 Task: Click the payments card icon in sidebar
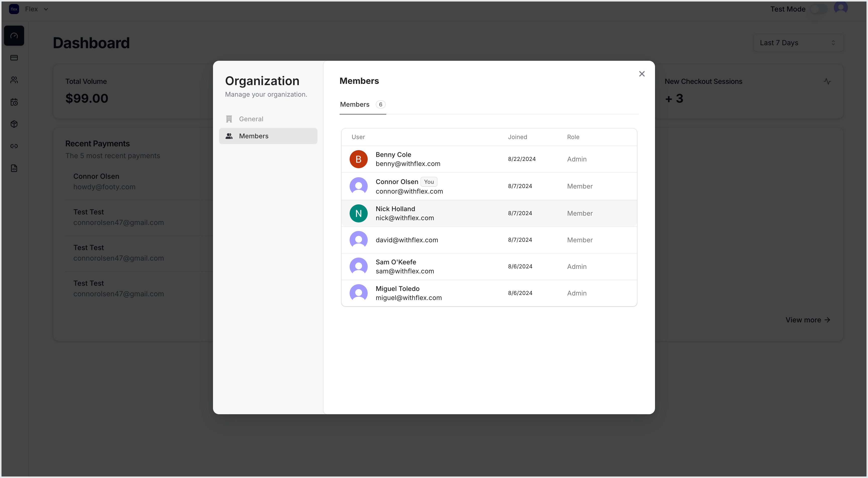pyautogui.click(x=14, y=57)
